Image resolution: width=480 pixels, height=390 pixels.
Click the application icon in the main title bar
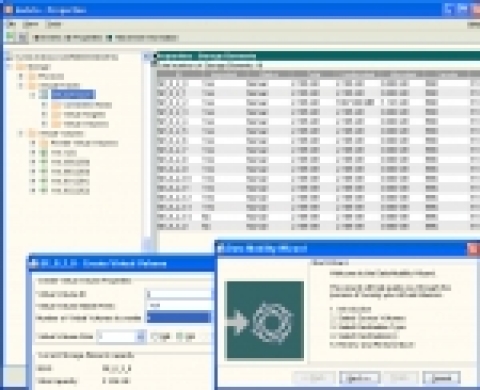click(x=8, y=10)
